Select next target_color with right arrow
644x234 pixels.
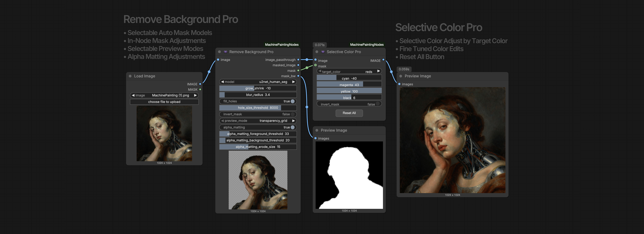tap(379, 71)
